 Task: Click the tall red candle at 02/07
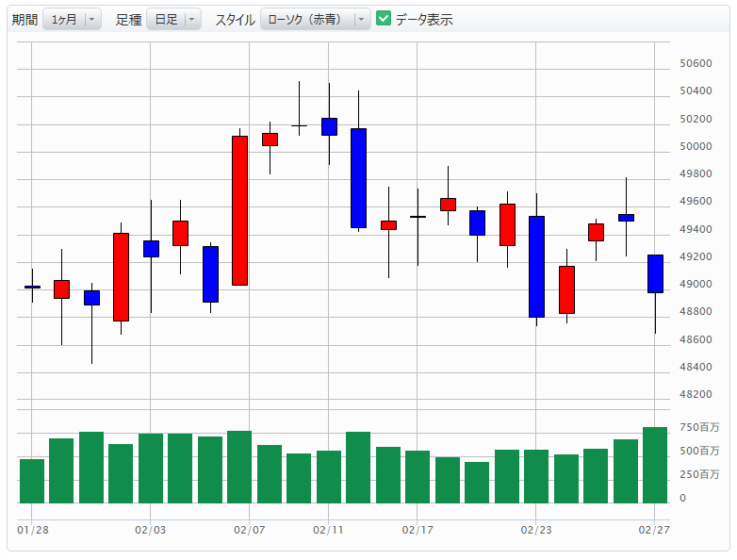239,210
